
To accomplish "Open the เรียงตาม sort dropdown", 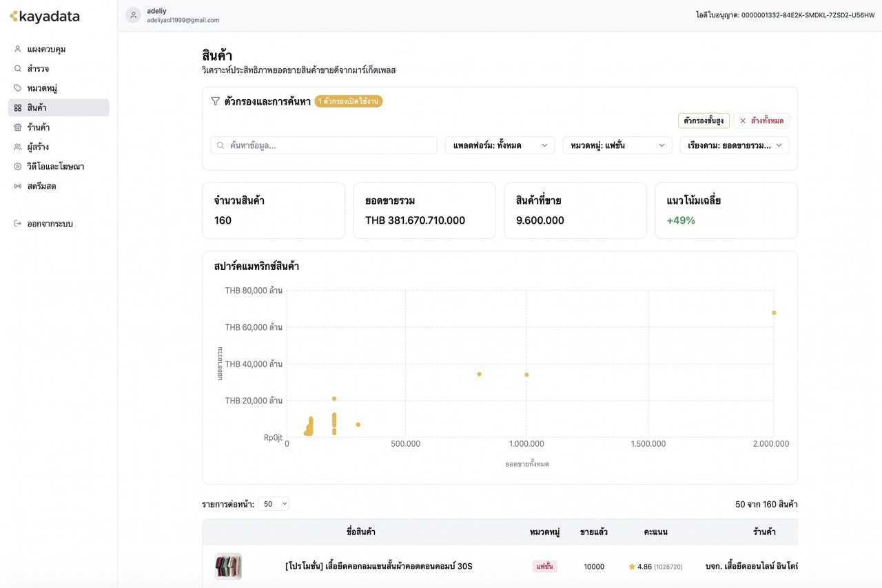I will click(735, 145).
